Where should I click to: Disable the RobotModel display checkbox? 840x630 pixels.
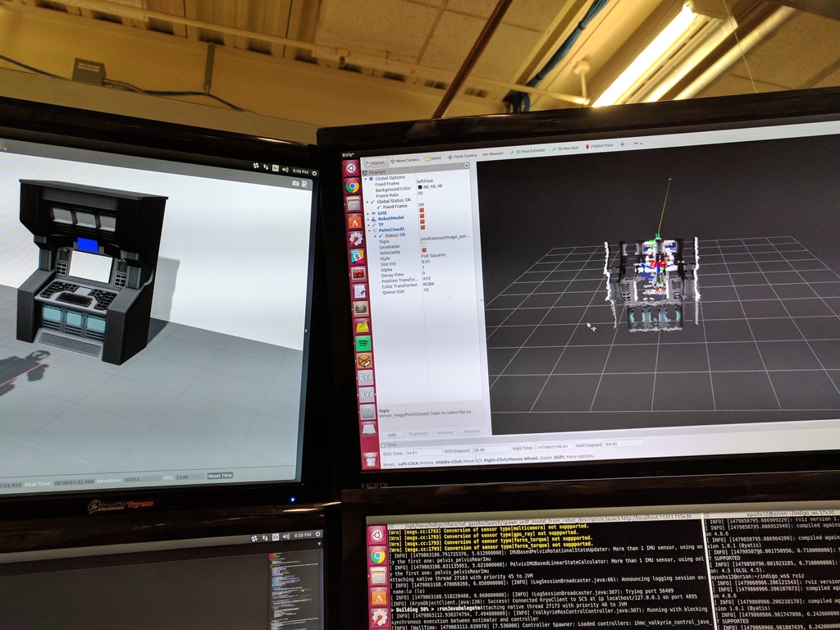point(422,217)
